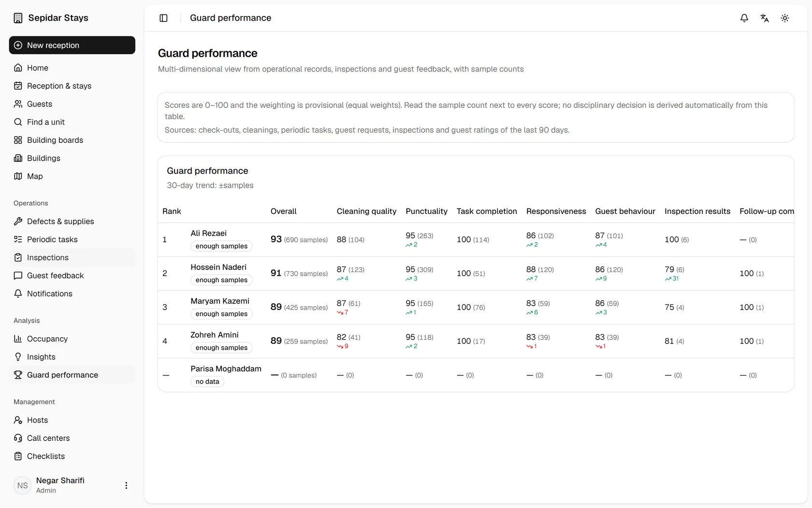This screenshot has width=812, height=508.
Task: Click the Cleaning quality column header
Action: (366, 211)
